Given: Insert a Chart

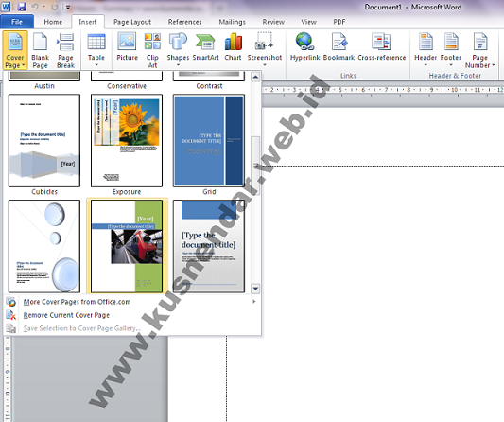Looking at the screenshot, I should point(233,46).
